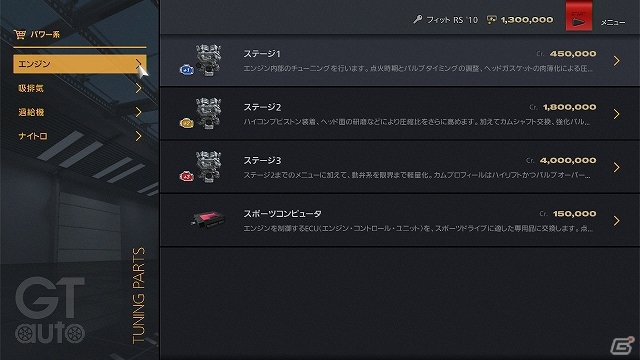
Task: Click the shopping cart icon beside パワー系
Action: tap(20, 35)
